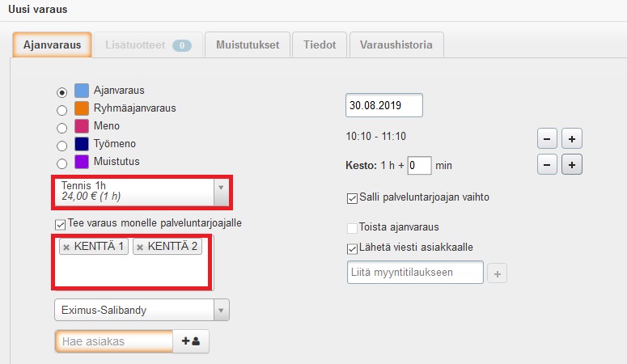This screenshot has height=364, width=627.
Task: Select the Ryhmäajanvaraus radio button
Action: click(61, 110)
